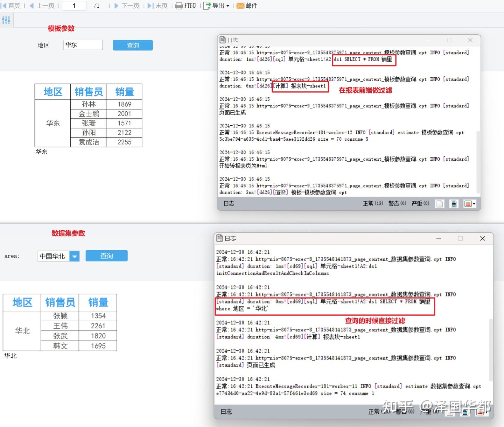
Task: Click the top 查询 query button
Action: tap(133, 45)
